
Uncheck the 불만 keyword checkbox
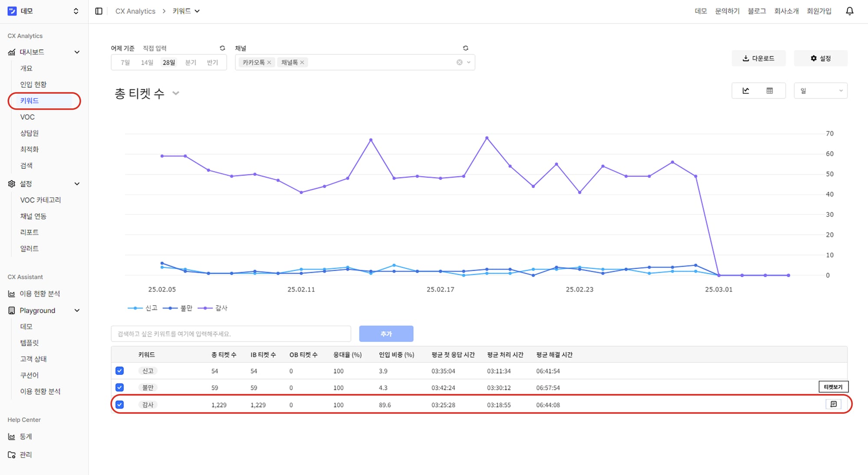120,387
